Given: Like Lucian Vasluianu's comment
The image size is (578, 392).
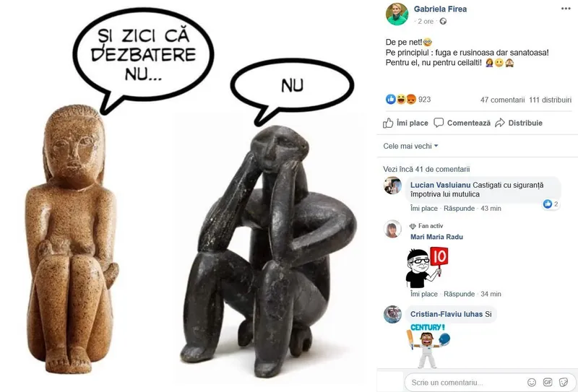Looking at the screenshot, I should (x=424, y=208).
